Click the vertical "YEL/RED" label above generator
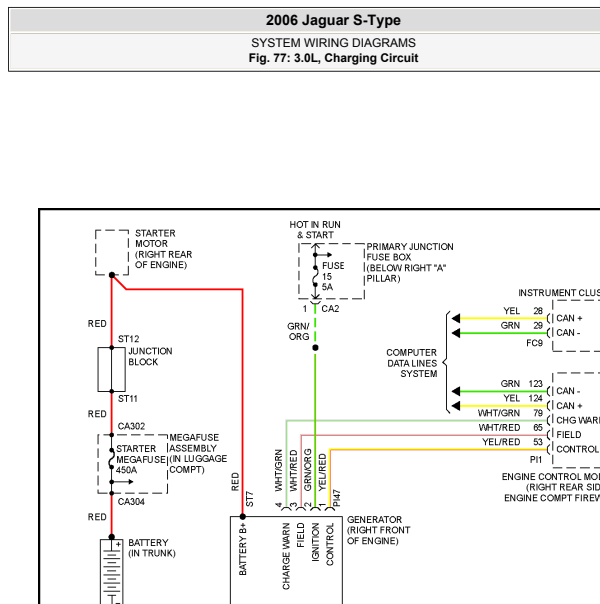This screenshot has height=604, width=600. pyautogui.click(x=323, y=472)
